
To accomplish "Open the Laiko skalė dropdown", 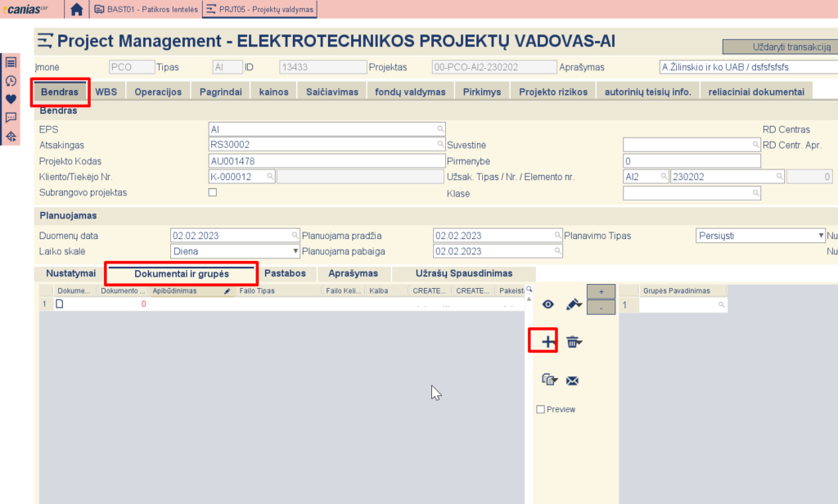I will 235,251.
